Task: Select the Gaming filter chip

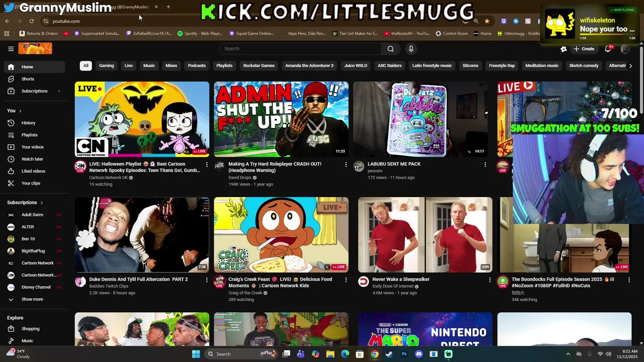Action: pyautogui.click(x=107, y=66)
